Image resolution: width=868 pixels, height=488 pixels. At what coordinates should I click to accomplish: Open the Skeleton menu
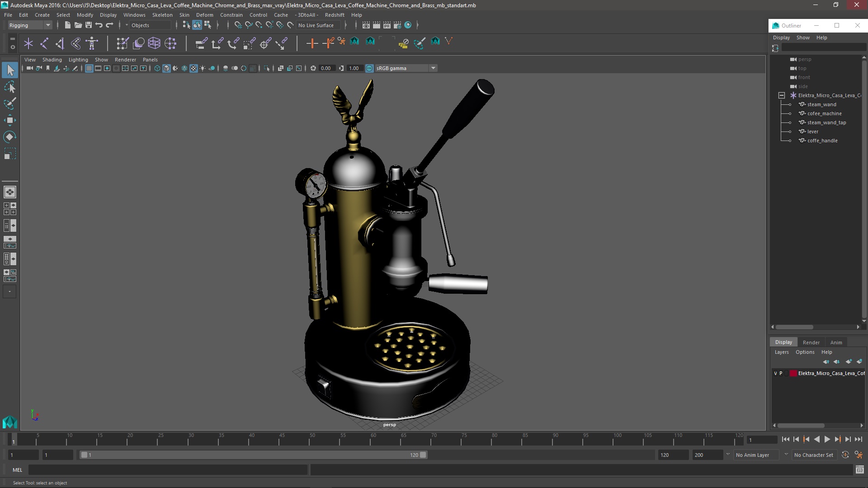click(x=162, y=15)
